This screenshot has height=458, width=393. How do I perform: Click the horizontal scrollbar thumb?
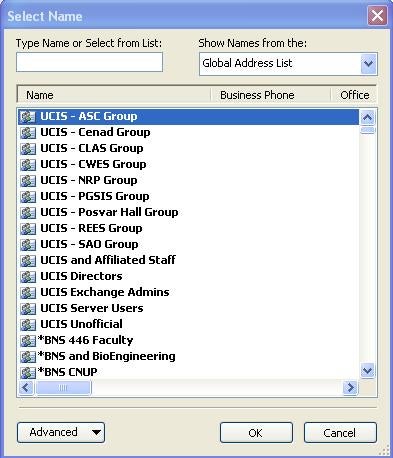(63, 388)
